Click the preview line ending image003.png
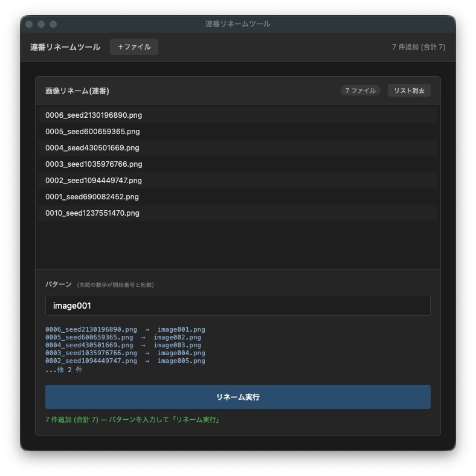Image resolution: width=476 pixels, height=476 pixels. point(123,345)
